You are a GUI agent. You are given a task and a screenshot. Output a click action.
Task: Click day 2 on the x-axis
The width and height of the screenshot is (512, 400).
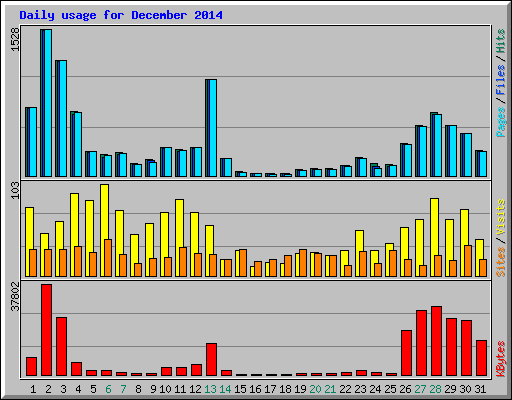pyautogui.click(x=48, y=389)
